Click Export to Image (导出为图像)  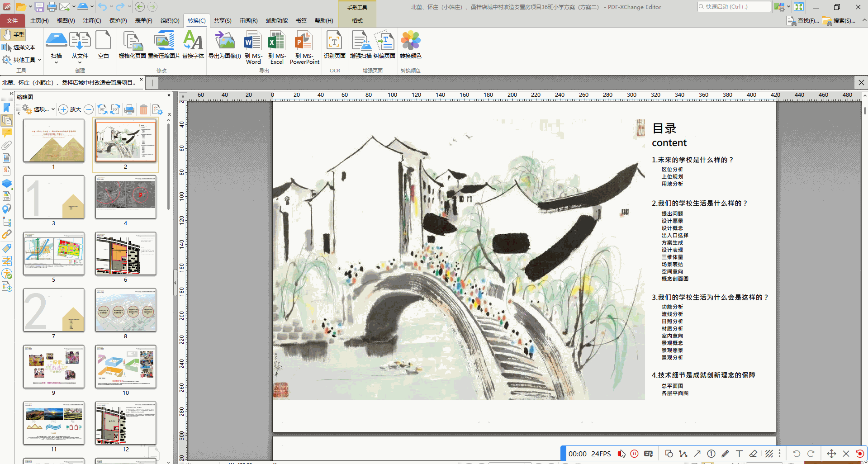tap(225, 45)
